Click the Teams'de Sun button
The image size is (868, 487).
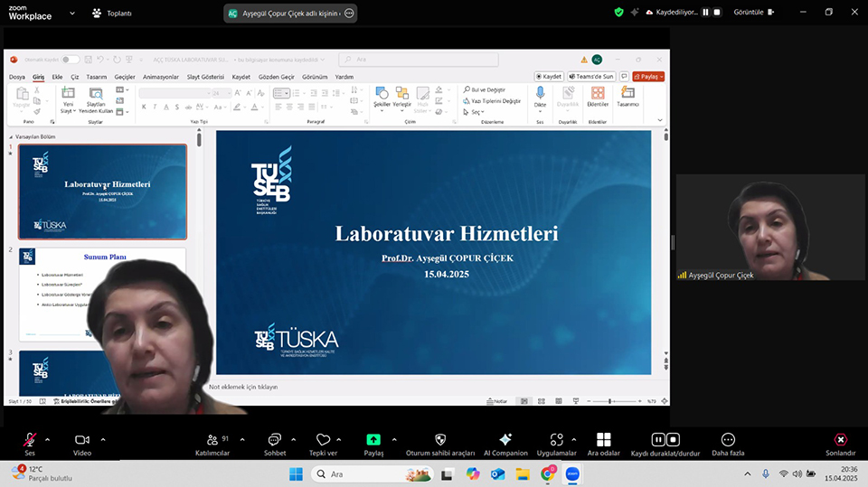(x=592, y=77)
